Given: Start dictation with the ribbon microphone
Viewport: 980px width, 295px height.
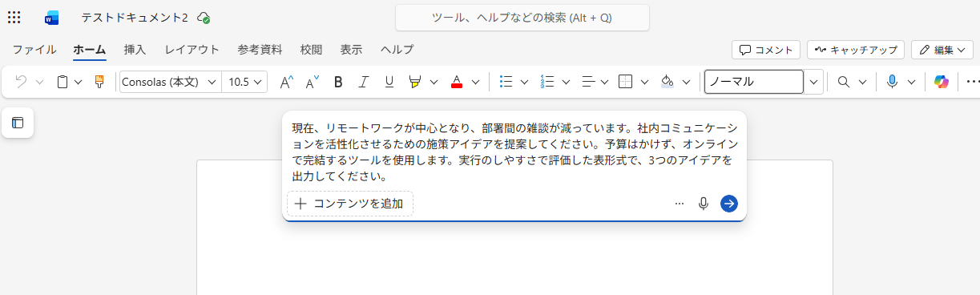Looking at the screenshot, I should point(892,82).
